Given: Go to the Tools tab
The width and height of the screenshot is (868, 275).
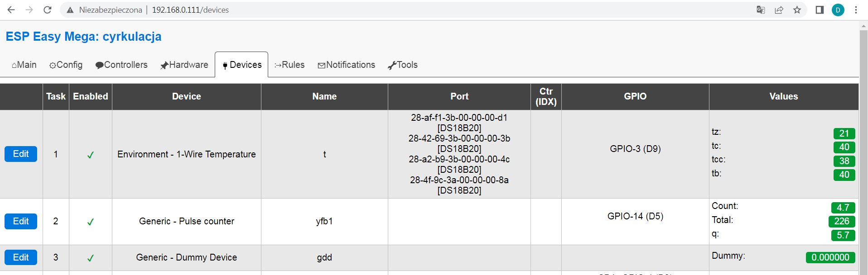Looking at the screenshot, I should (x=402, y=65).
